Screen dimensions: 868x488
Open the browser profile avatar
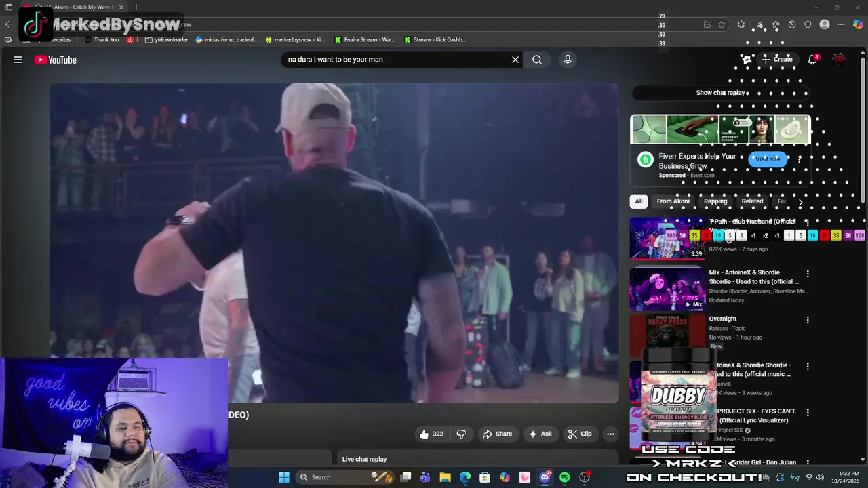coord(825,24)
